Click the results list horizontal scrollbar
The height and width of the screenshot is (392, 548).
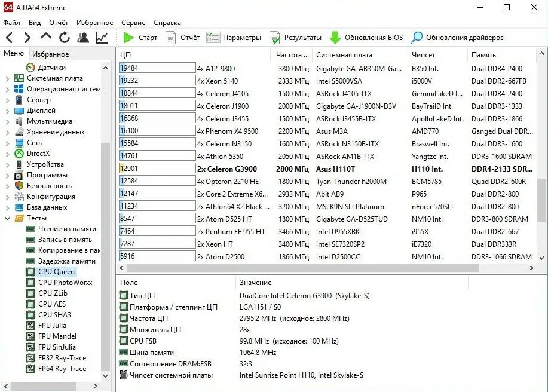click(302, 268)
